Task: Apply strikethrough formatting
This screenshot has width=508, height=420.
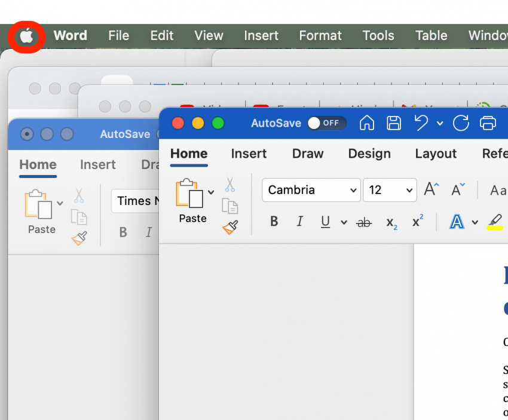Action: (364, 222)
